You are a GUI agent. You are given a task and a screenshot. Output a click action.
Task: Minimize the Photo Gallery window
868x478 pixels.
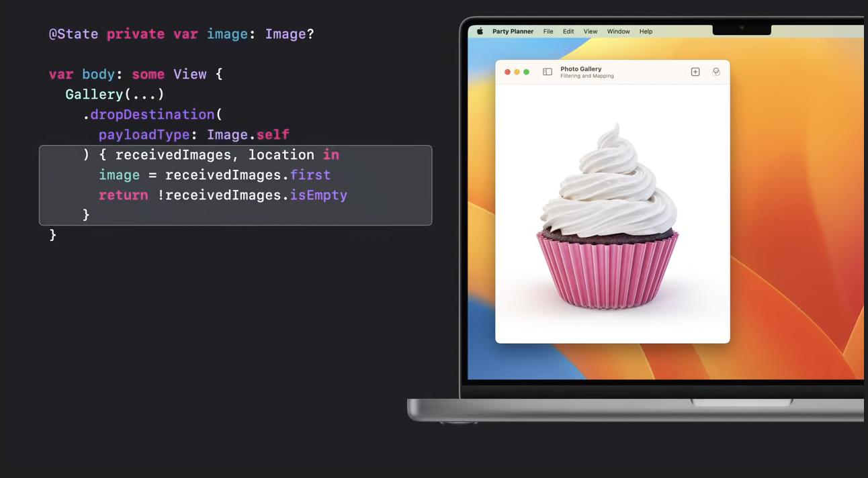tap(517, 72)
